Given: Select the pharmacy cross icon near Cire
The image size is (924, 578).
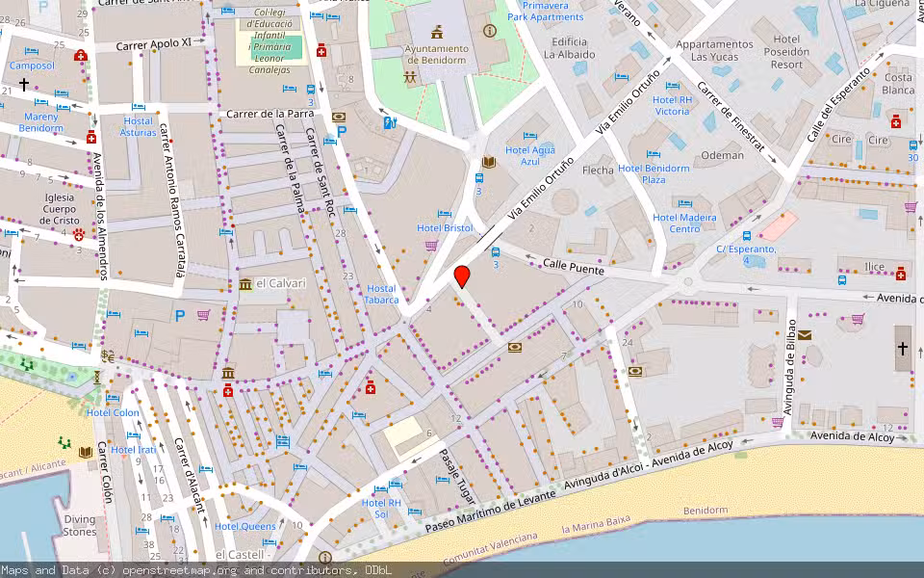Looking at the screenshot, I should (896, 122).
